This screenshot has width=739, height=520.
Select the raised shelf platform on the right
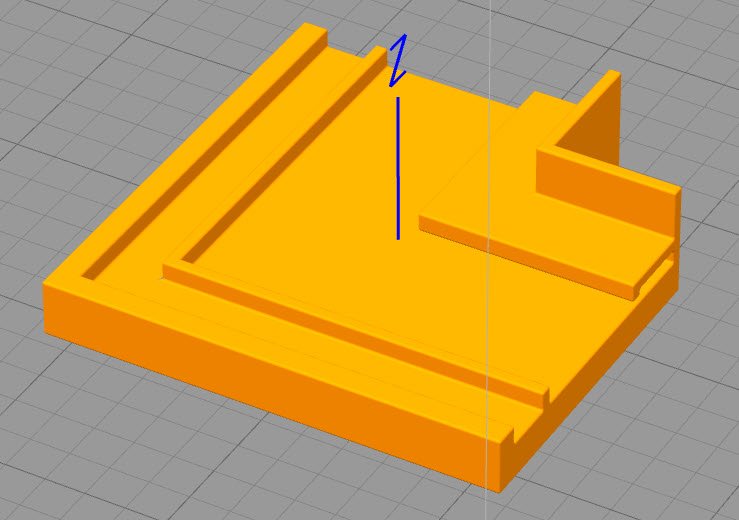coord(540,240)
